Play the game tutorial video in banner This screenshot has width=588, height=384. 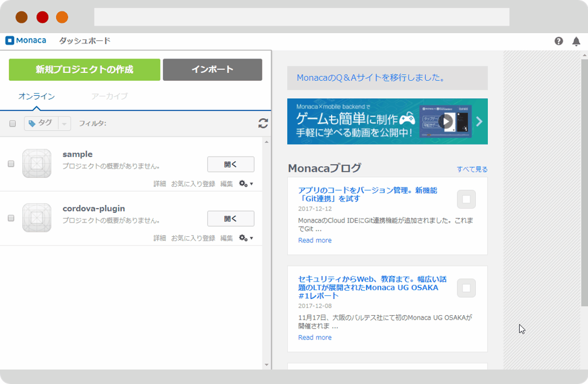[x=446, y=122]
